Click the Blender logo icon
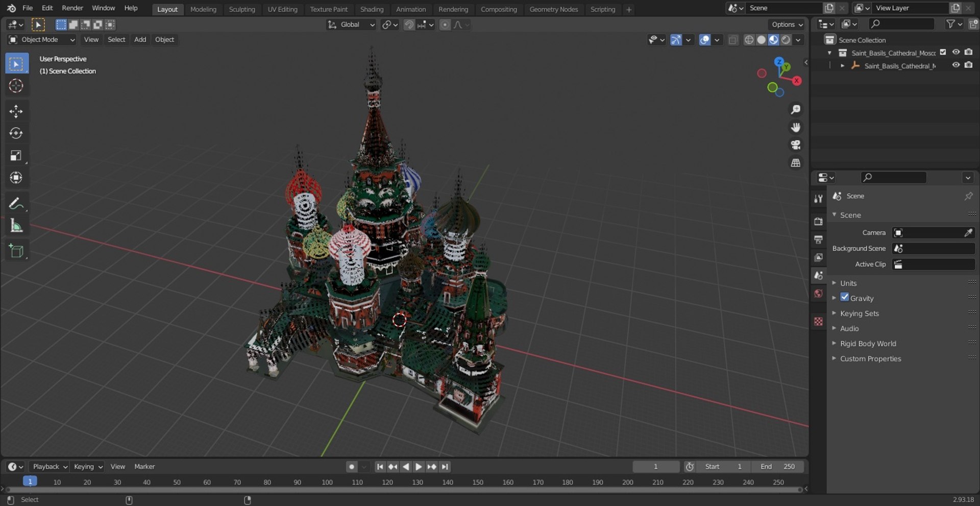Screen dimensions: 980x506 11,8
